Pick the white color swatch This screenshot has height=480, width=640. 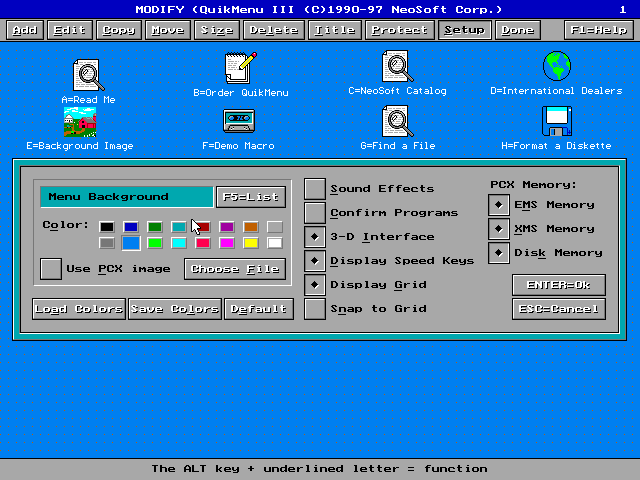coord(275,243)
